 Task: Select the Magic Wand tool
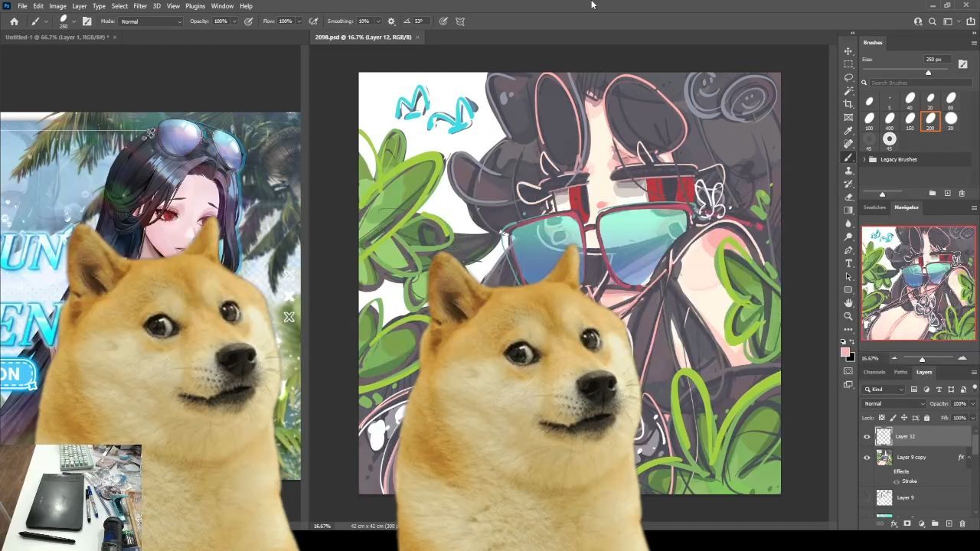tap(848, 90)
